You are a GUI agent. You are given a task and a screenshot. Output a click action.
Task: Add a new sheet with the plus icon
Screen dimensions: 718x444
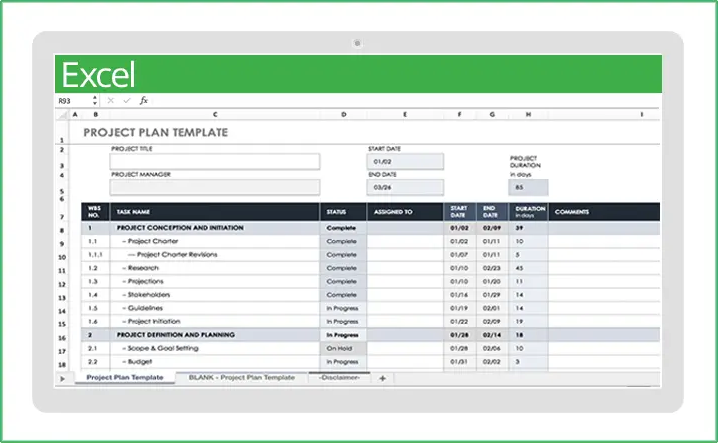pyautogui.click(x=382, y=378)
